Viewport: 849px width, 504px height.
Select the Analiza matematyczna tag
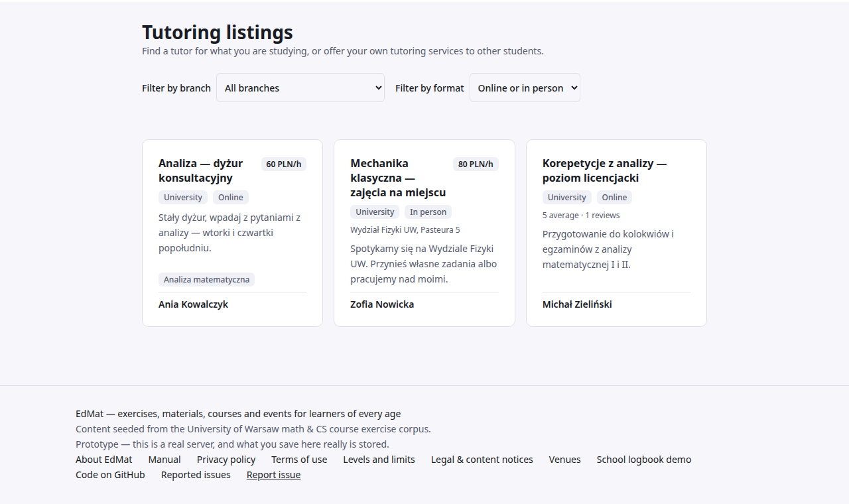click(206, 279)
